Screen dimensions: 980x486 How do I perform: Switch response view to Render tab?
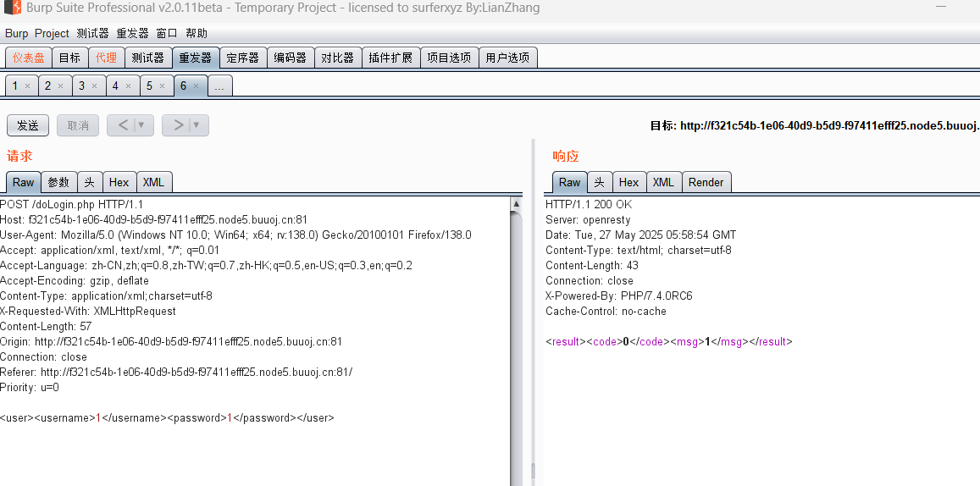tap(706, 182)
